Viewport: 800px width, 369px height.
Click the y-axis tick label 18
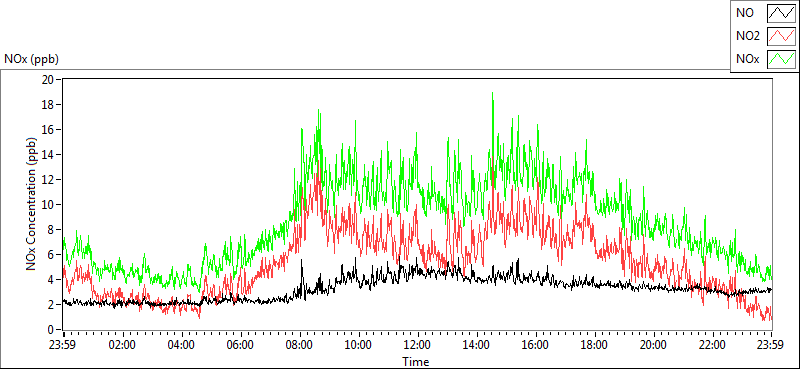48,105
